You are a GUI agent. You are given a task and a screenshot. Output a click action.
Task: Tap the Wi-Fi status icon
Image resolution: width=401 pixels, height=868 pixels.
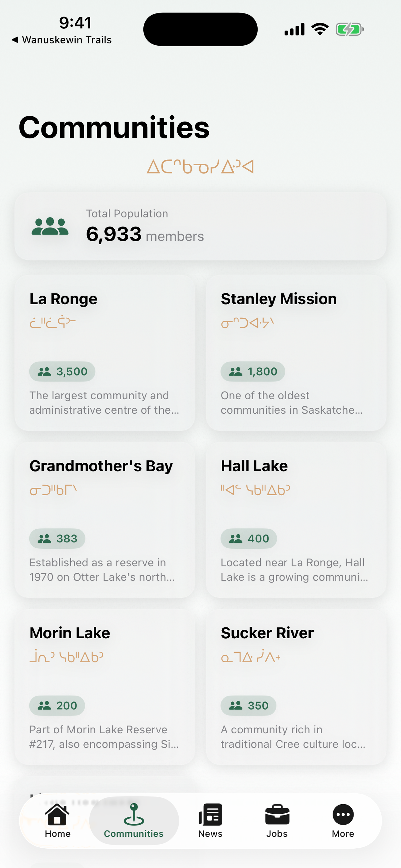320,29
